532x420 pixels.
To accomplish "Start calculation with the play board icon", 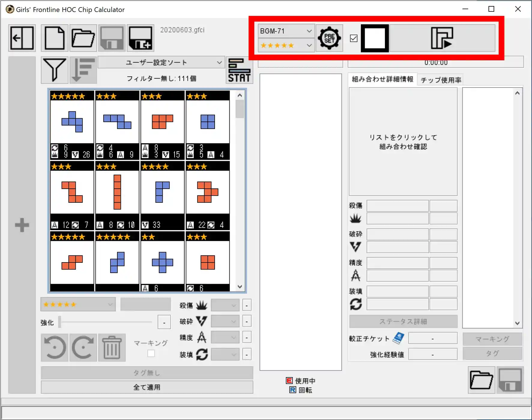I will [442, 38].
